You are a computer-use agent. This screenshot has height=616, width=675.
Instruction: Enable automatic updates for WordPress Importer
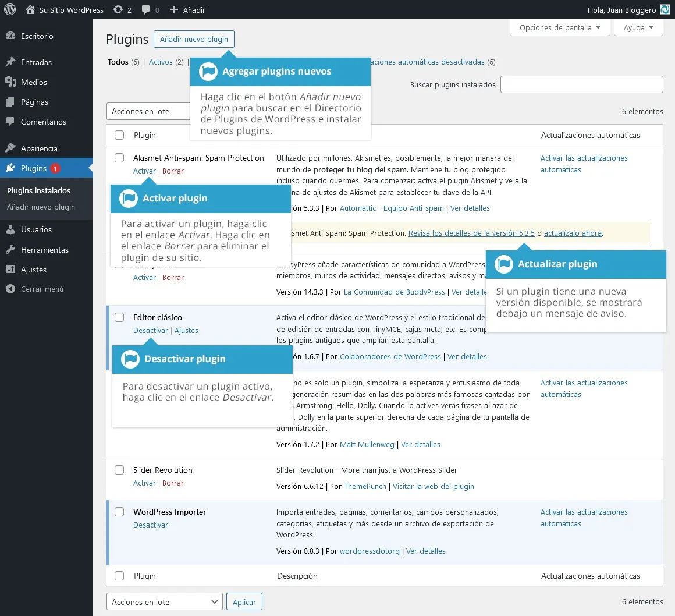[584, 518]
